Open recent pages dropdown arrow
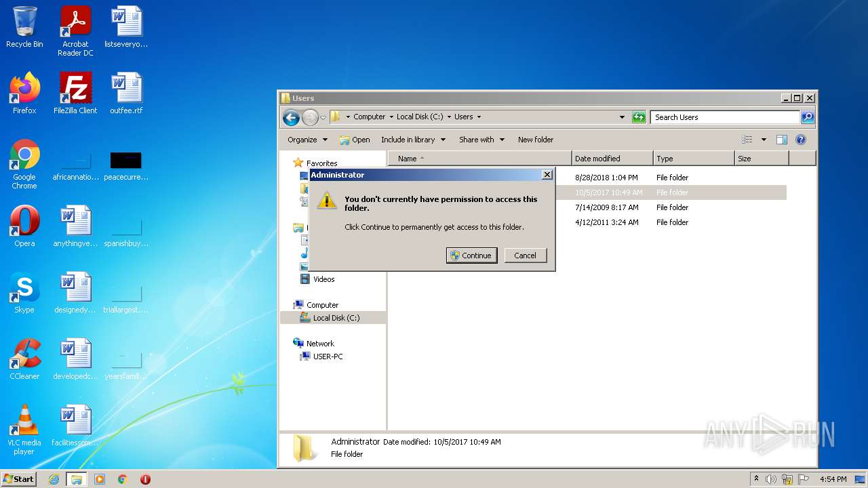Viewport: 868px width, 488px height. [323, 117]
